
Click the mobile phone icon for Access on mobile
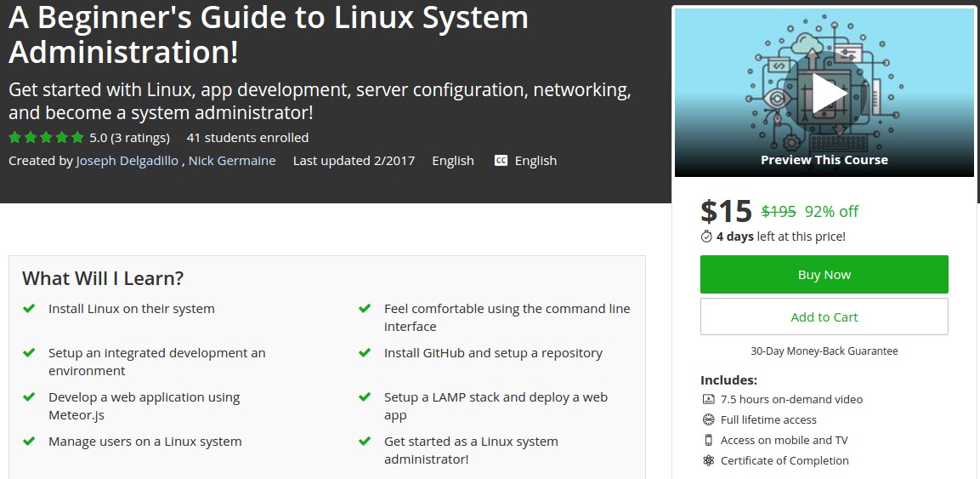click(708, 440)
